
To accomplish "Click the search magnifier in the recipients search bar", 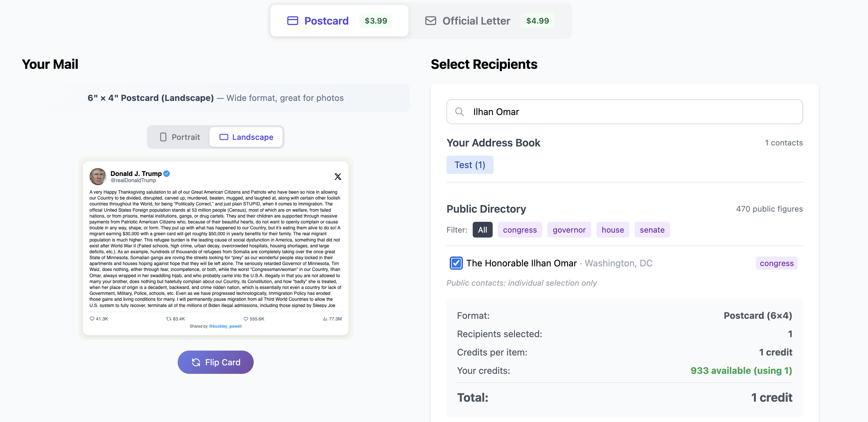I will pos(460,111).
